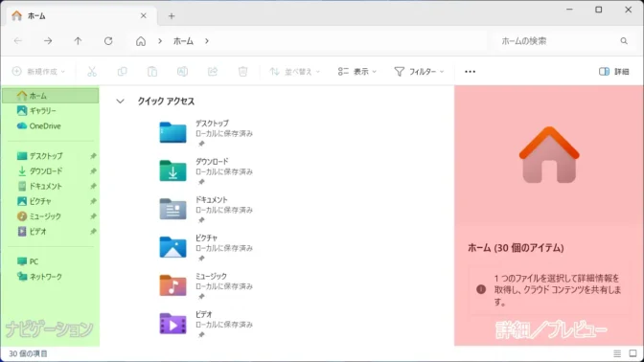Open the フィルター dropdown
Screen dimensions: 644x362
(x=419, y=72)
